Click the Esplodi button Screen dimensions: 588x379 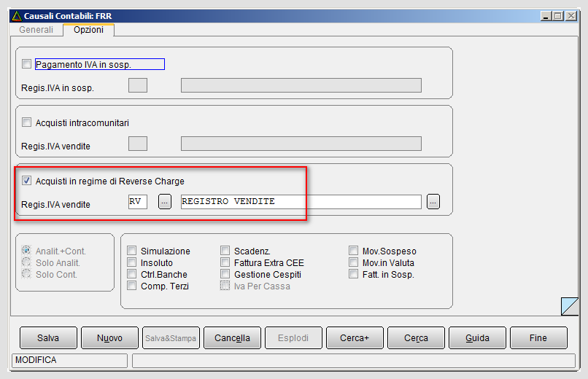(x=293, y=337)
